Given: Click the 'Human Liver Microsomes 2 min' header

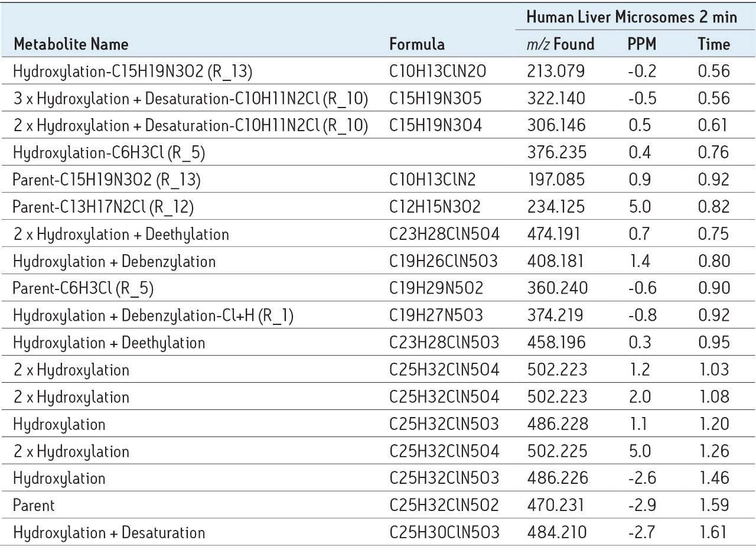Looking at the screenshot, I should tap(631, 18).
